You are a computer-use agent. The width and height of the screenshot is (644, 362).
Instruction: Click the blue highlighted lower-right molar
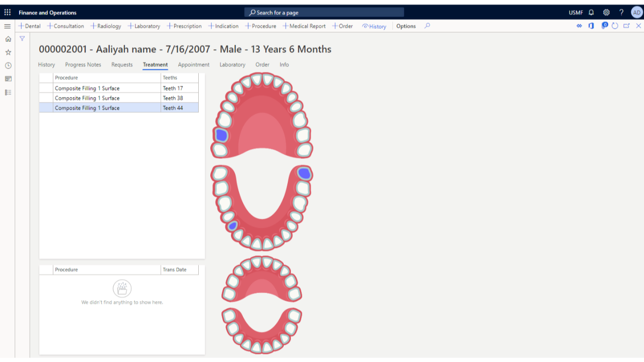304,173
